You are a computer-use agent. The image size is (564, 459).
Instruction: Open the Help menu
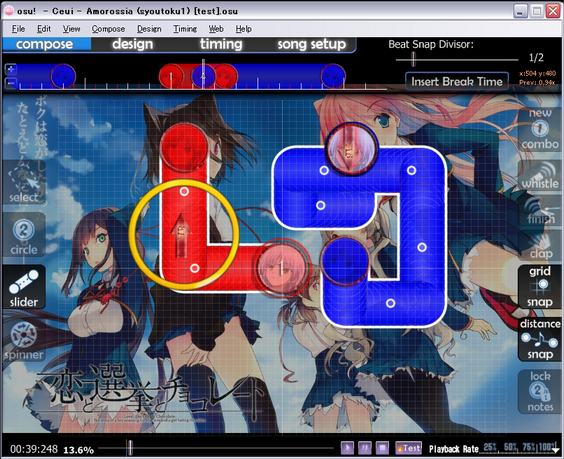point(244,29)
